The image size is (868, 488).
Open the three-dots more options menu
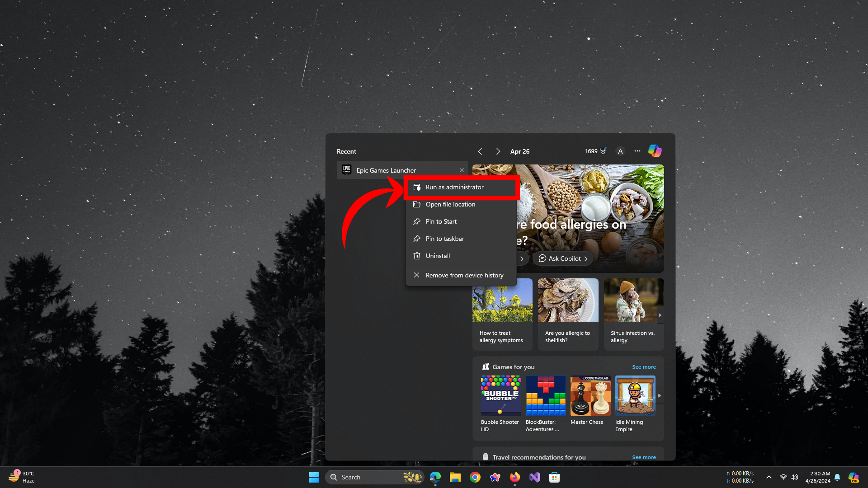pos(637,151)
